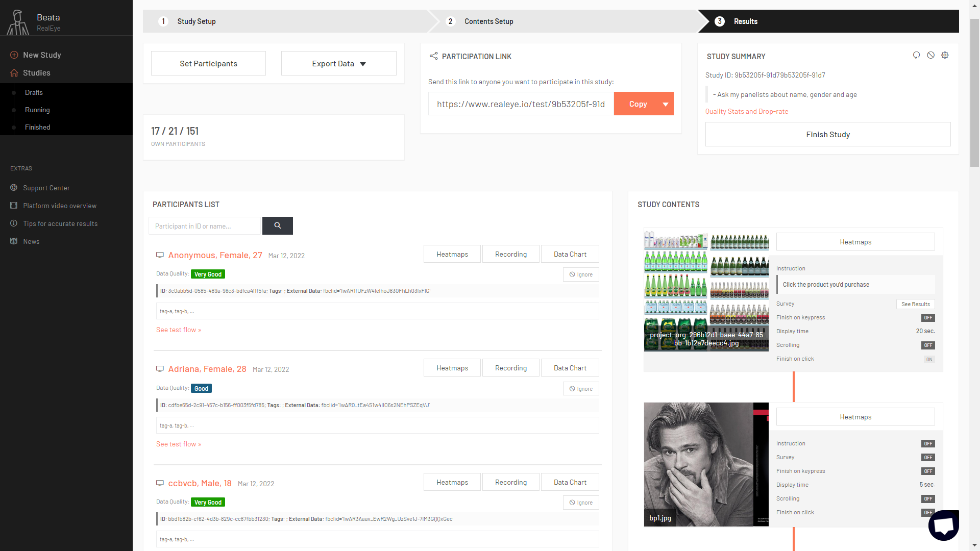The image size is (980, 551).
Task: Open the New Study page
Action: click(41, 55)
